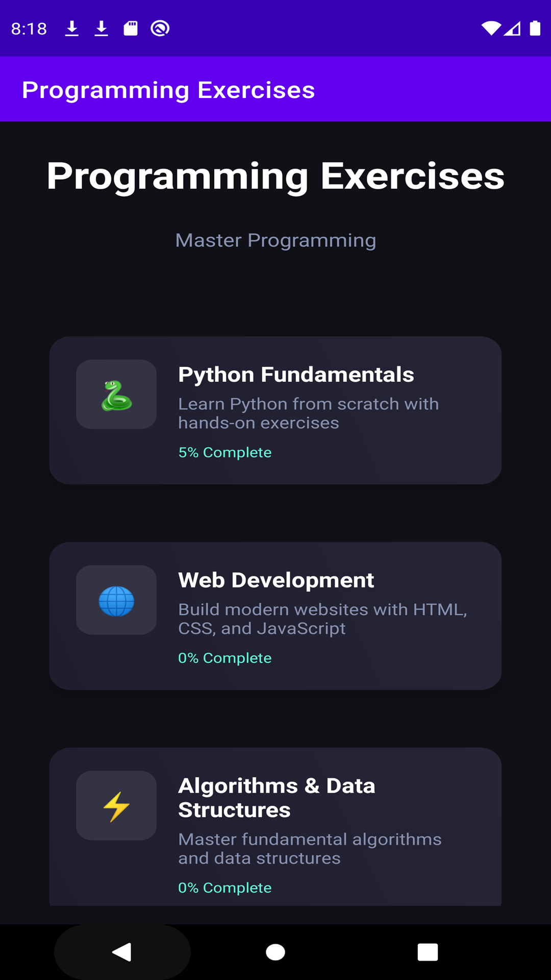Click the large Programming Exercises heading

pos(275,176)
